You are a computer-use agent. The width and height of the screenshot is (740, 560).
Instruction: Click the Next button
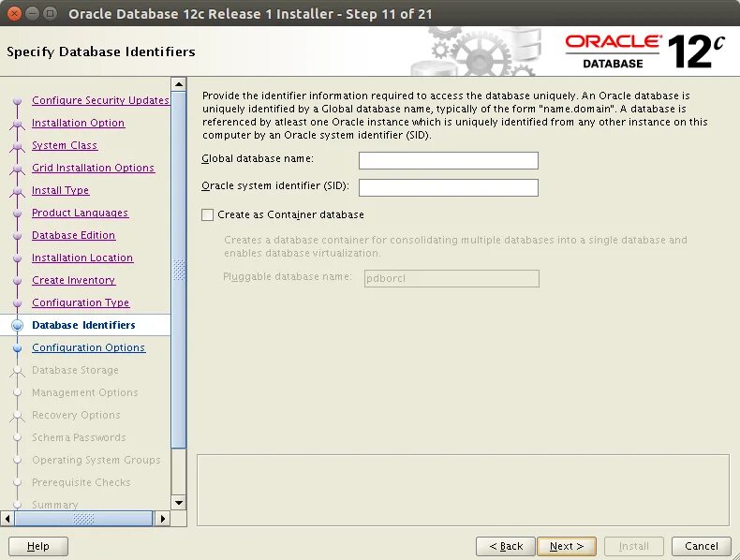tap(567, 546)
